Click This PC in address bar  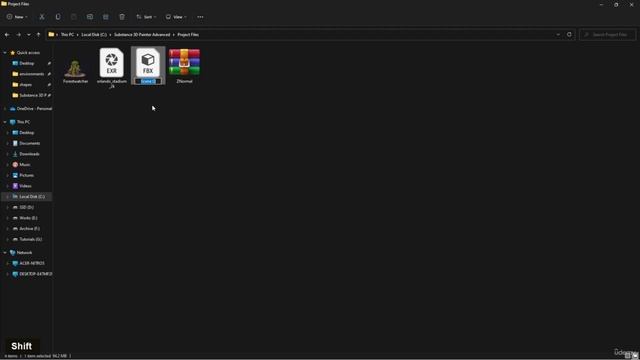(x=67, y=35)
